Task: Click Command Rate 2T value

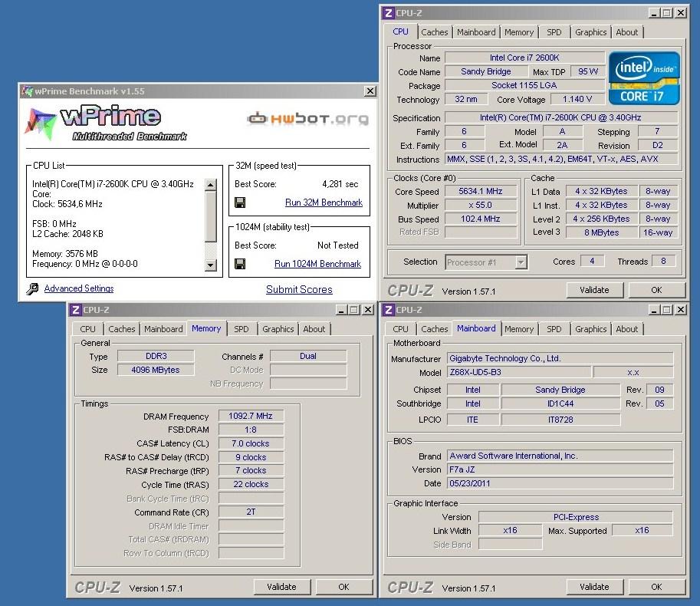Action: tap(251, 512)
